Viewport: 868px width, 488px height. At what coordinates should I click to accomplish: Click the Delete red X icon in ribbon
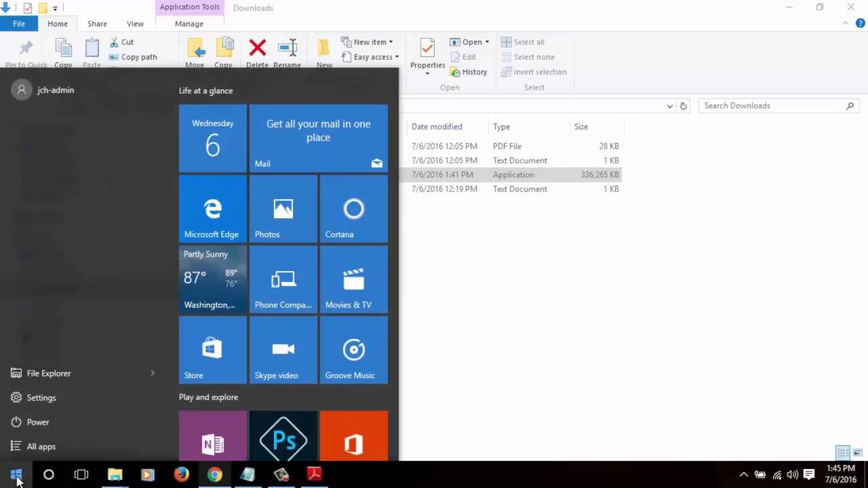(258, 48)
